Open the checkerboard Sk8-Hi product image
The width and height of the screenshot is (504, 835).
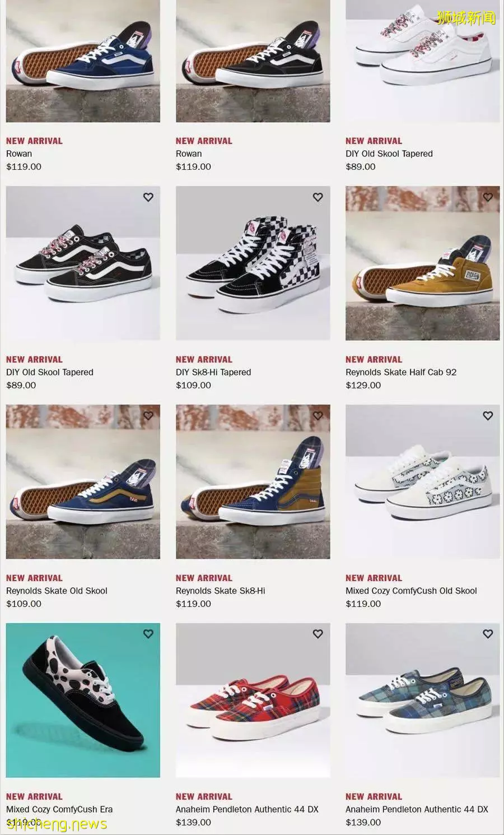tap(253, 263)
